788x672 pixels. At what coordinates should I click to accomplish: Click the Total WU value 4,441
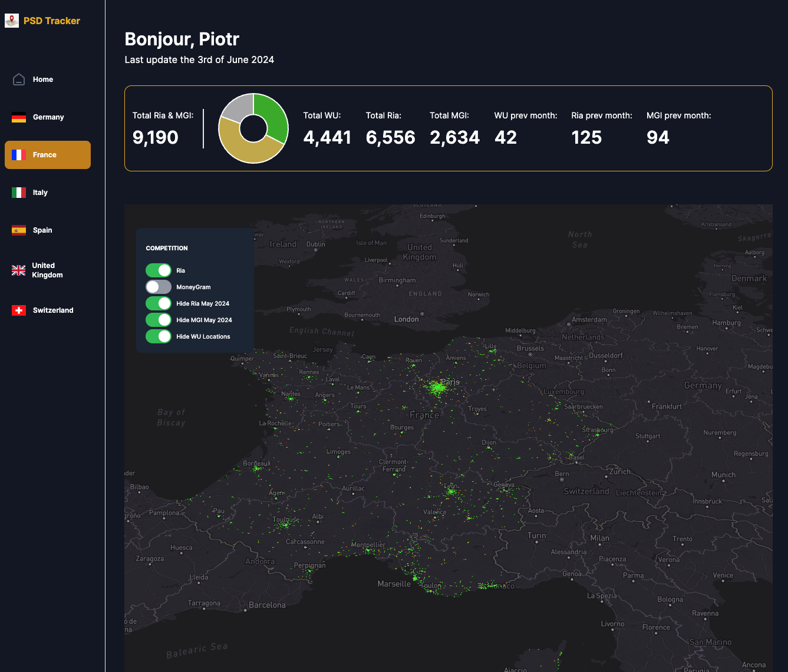(327, 137)
